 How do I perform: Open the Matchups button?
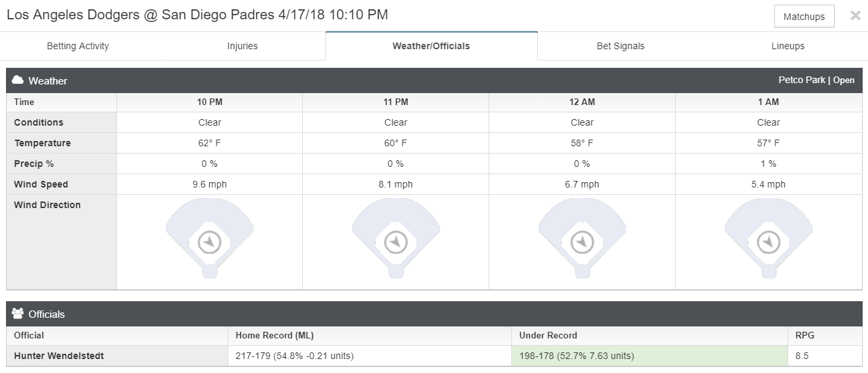[804, 17]
